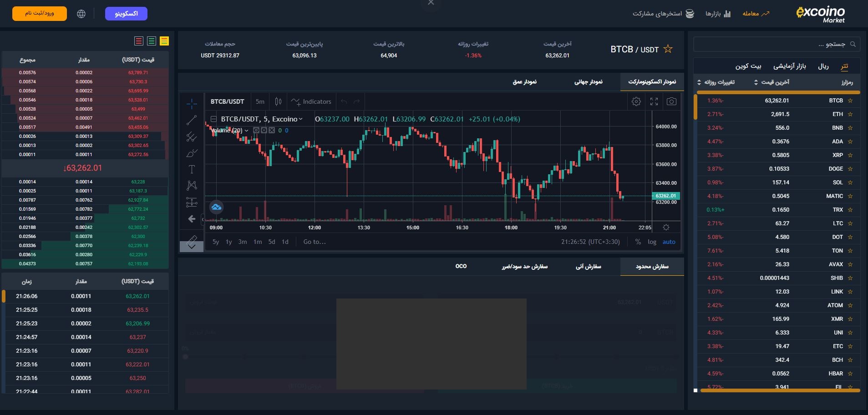Click the purple Excoino button
Screen dimensions: 868x415
tap(126, 14)
